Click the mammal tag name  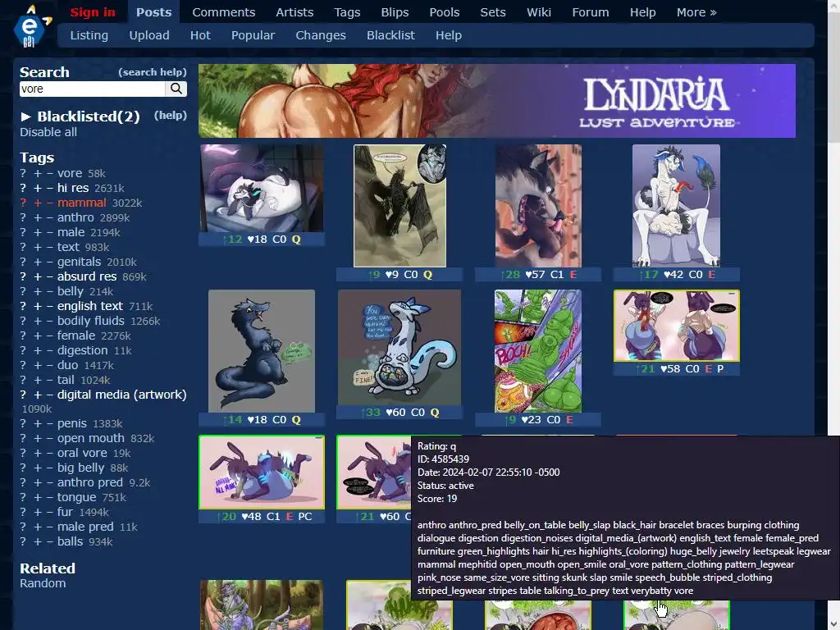point(81,203)
